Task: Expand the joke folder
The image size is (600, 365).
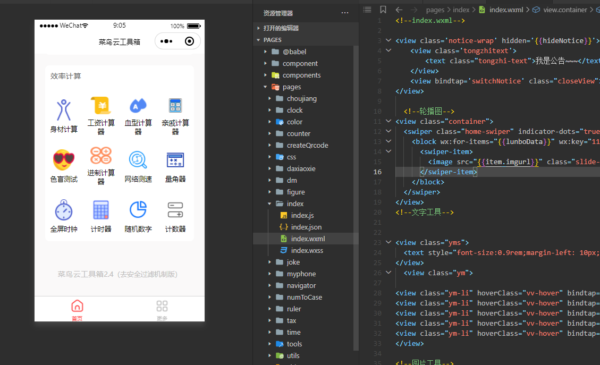Action: 270,262
